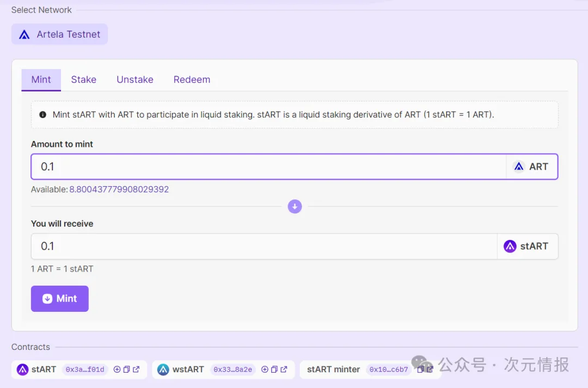
Task: Copy the wstART contract address
Action: tap(274, 369)
